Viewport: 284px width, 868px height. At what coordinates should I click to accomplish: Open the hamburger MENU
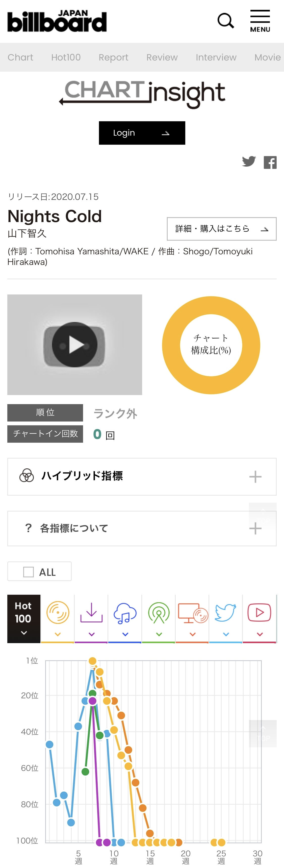pos(260,21)
